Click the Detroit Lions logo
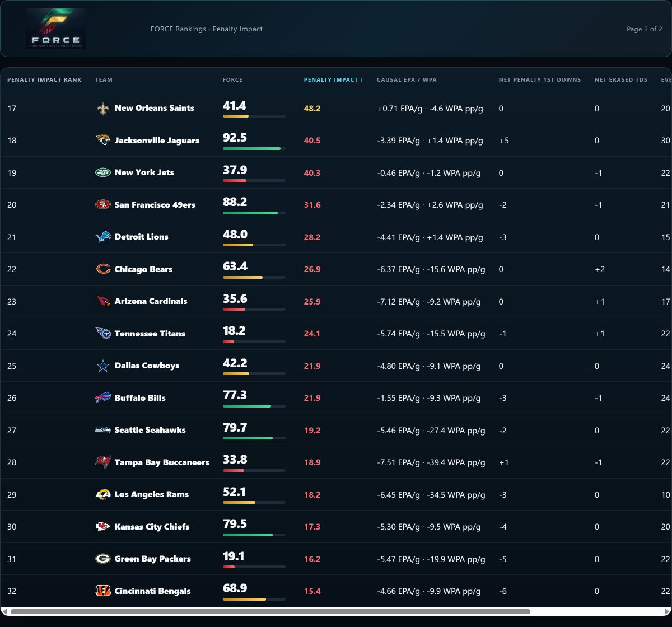The height and width of the screenshot is (627, 672). (x=103, y=237)
